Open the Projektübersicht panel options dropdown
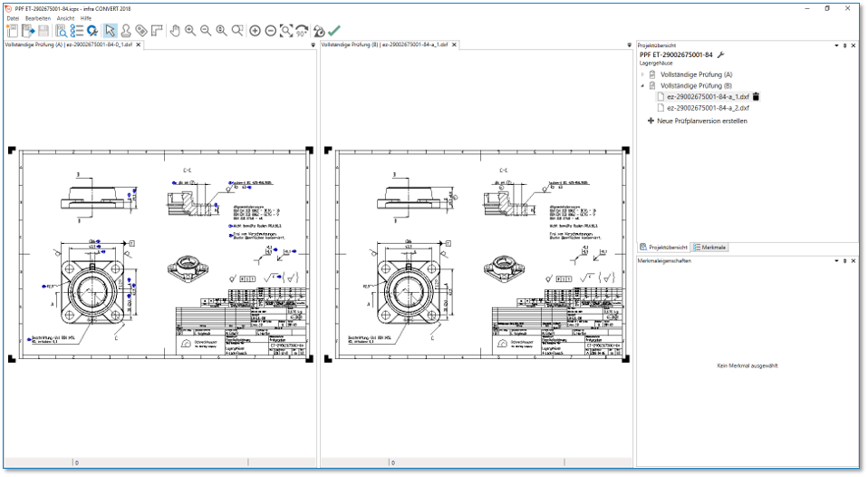The image size is (868, 477). [836, 44]
